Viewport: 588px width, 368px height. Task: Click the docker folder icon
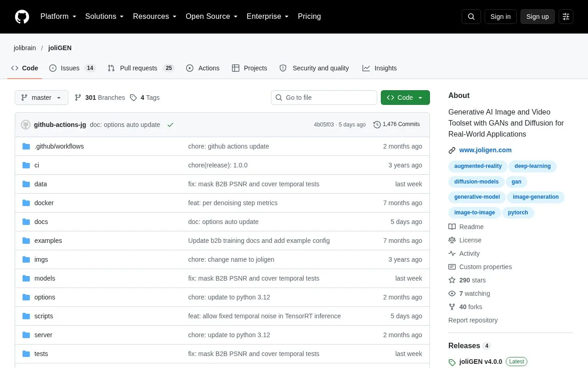(x=26, y=203)
